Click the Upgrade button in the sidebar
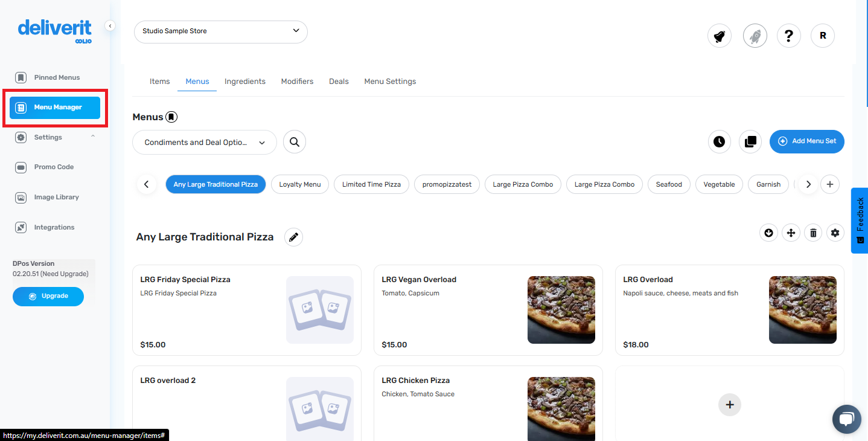The height and width of the screenshot is (441, 868). pos(48,297)
